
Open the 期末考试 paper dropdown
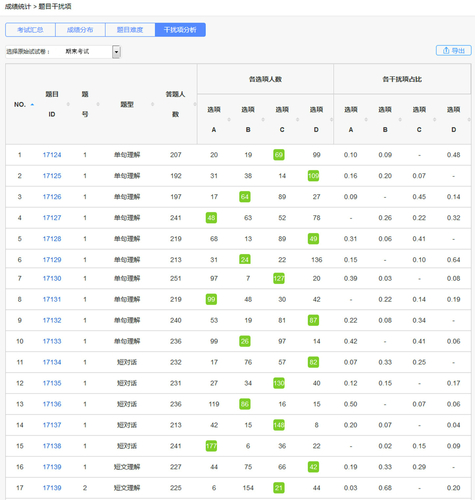[x=116, y=52]
